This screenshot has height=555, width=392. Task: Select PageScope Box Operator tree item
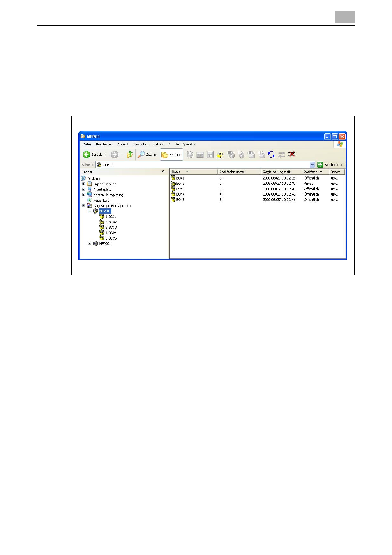(113, 206)
